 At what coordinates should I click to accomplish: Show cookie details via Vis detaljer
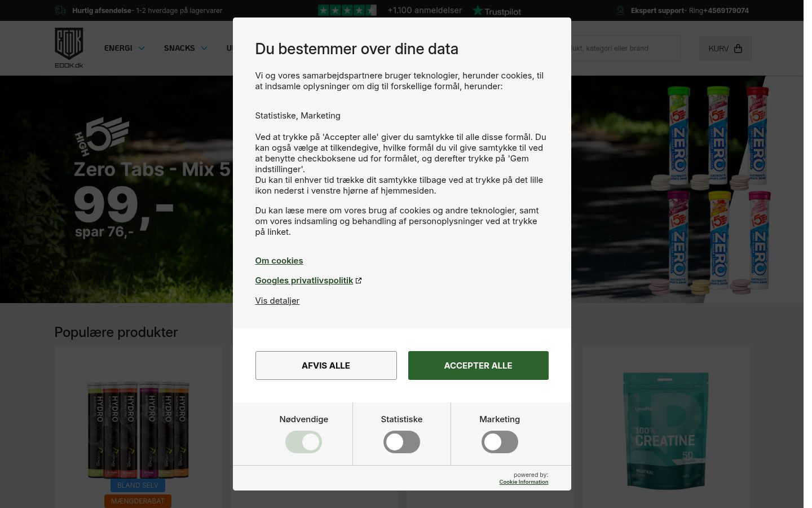277,301
